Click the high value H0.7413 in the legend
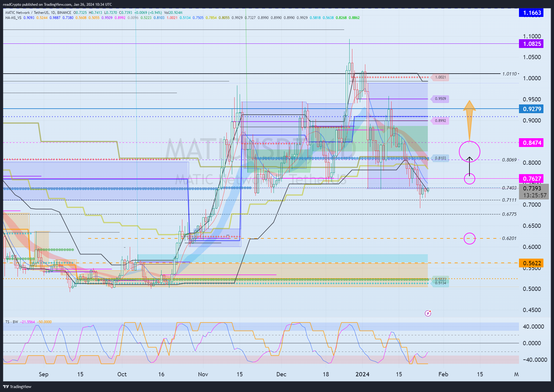The width and height of the screenshot is (554, 392). pyautogui.click(x=95, y=13)
